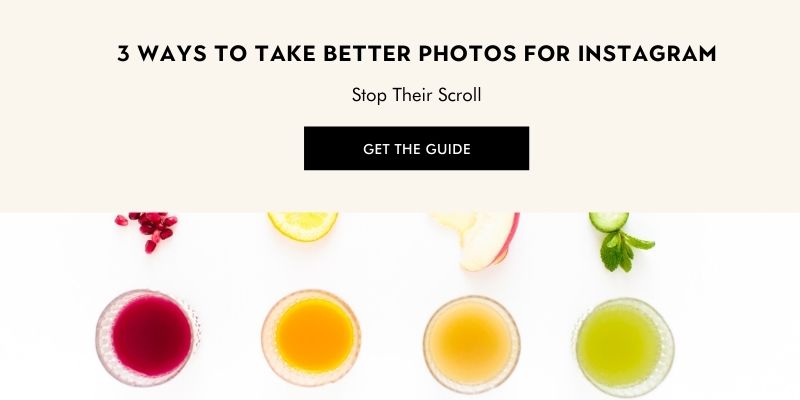800x400 pixels.
Task: Click the numeral 3 in the headline
Action: point(123,54)
